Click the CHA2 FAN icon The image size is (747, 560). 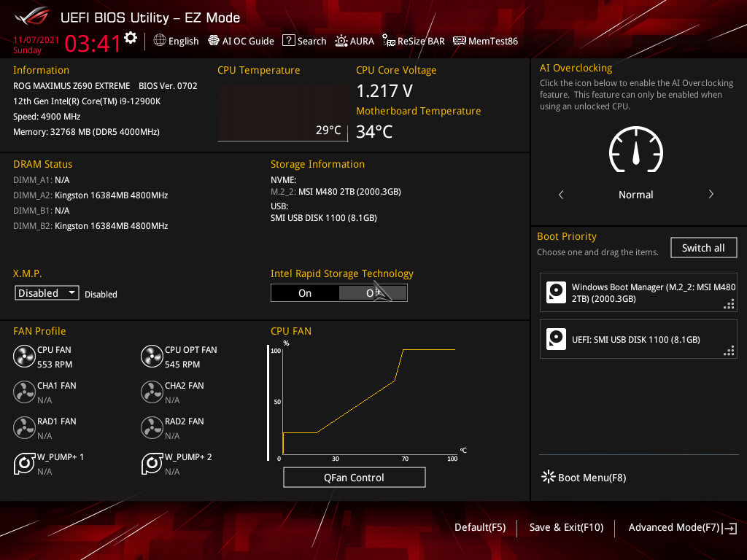152,392
